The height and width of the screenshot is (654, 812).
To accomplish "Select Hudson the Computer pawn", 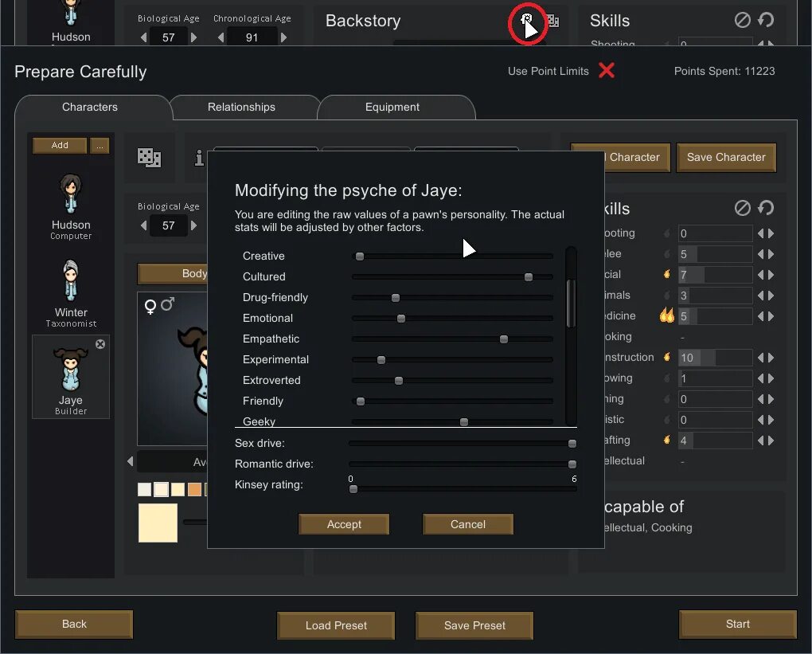I will tap(71, 206).
